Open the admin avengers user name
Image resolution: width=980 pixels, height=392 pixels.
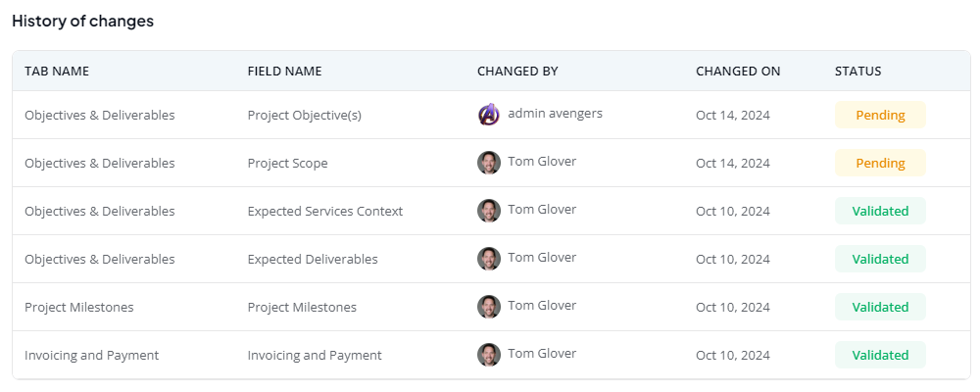pos(555,113)
